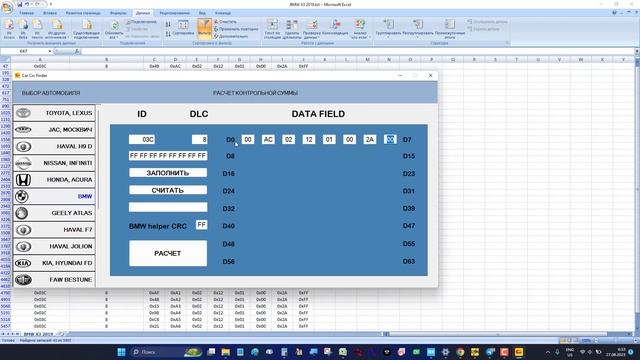Click the ЗАПОЛНИТЬ button
The height and width of the screenshot is (360, 640).
click(x=168, y=173)
